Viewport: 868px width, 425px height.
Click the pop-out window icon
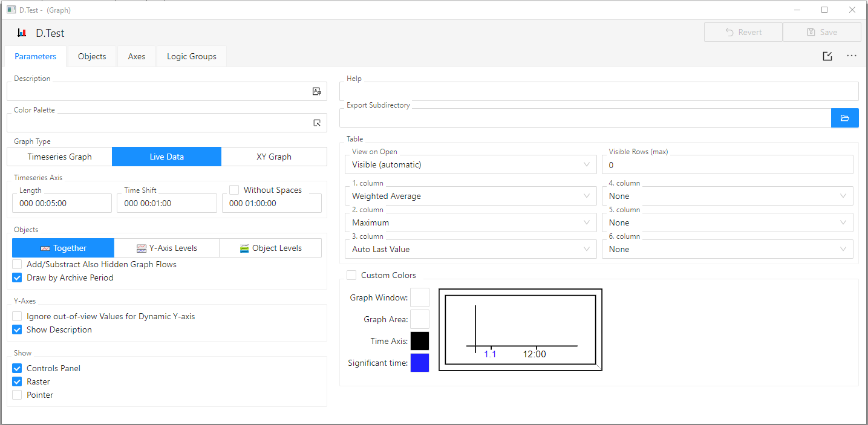(x=827, y=56)
